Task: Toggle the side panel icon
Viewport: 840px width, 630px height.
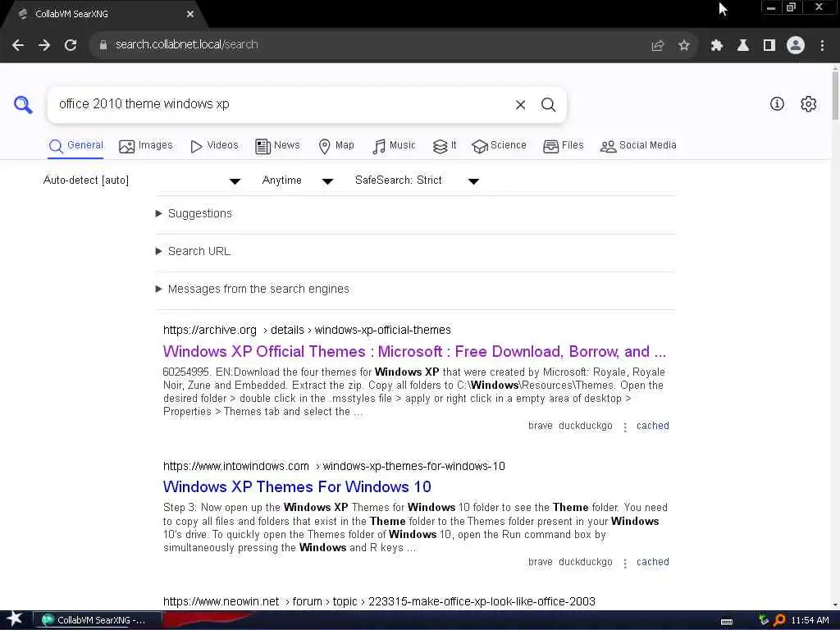Action: (x=769, y=46)
